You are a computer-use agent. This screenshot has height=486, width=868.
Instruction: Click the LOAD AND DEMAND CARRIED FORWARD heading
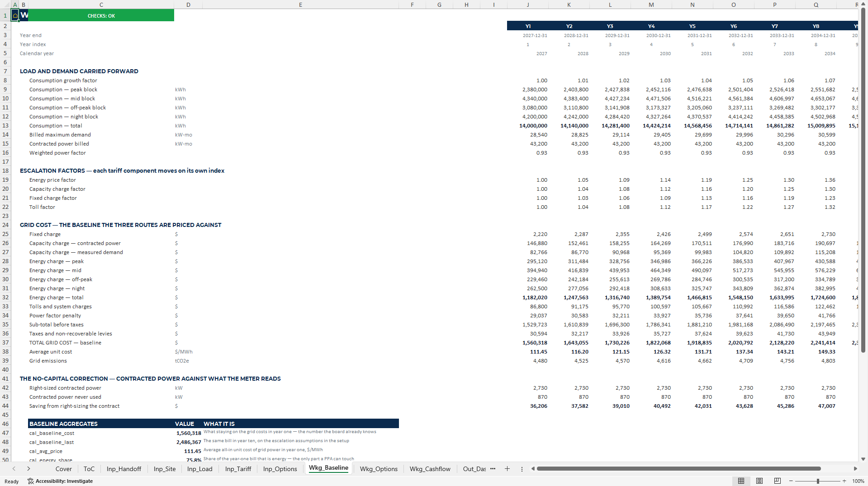pyautogui.click(x=79, y=71)
